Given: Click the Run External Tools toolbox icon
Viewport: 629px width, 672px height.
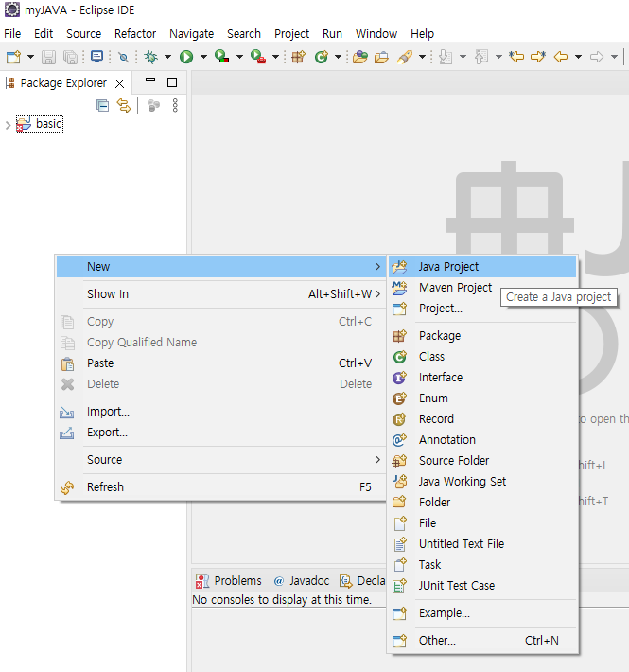Looking at the screenshot, I should click(258, 57).
